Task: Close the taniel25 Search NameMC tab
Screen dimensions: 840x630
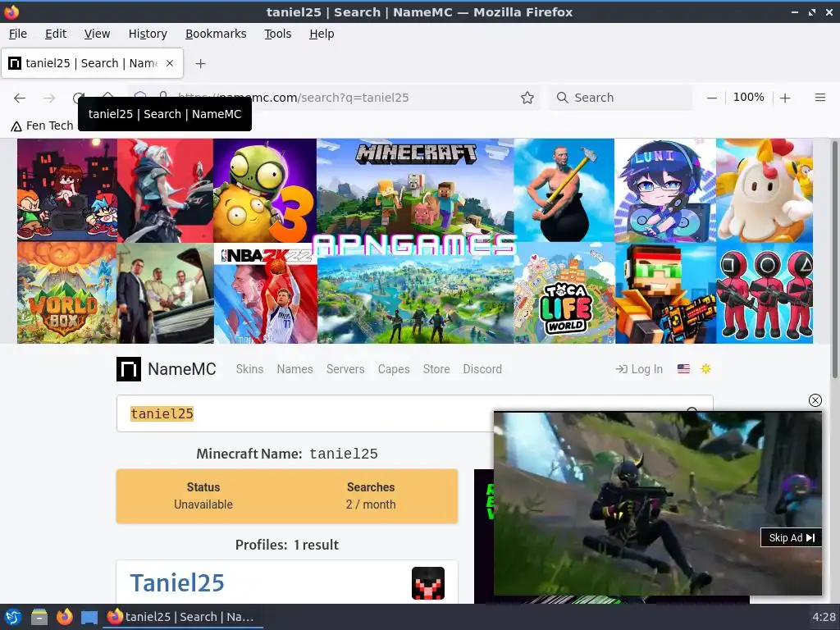Action: point(170,63)
